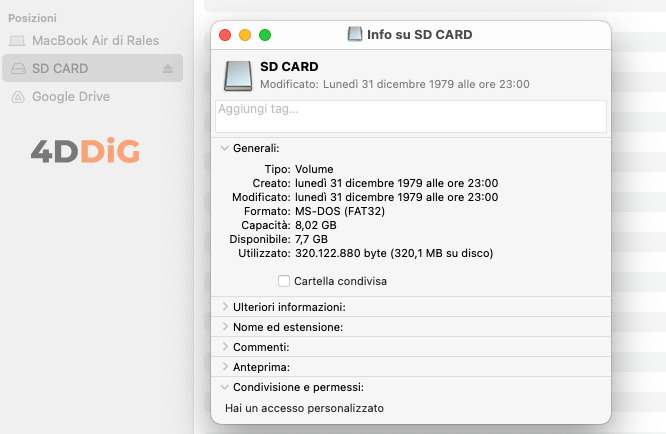The image size is (666, 434).
Task: Click the Capacità value 8,02 GB
Action: (x=316, y=225)
